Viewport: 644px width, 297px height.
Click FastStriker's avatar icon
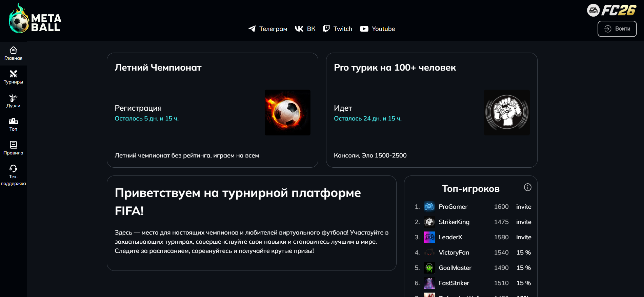(x=429, y=283)
